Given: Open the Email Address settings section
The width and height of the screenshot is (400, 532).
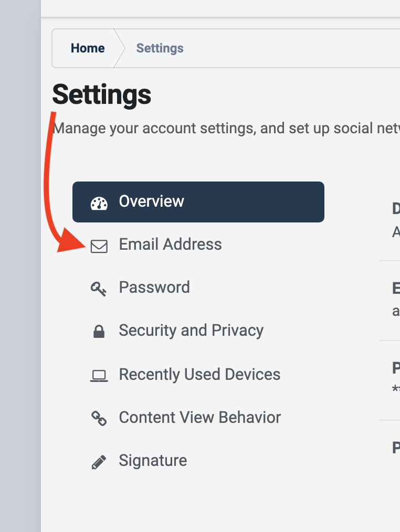Looking at the screenshot, I should click(x=170, y=244).
